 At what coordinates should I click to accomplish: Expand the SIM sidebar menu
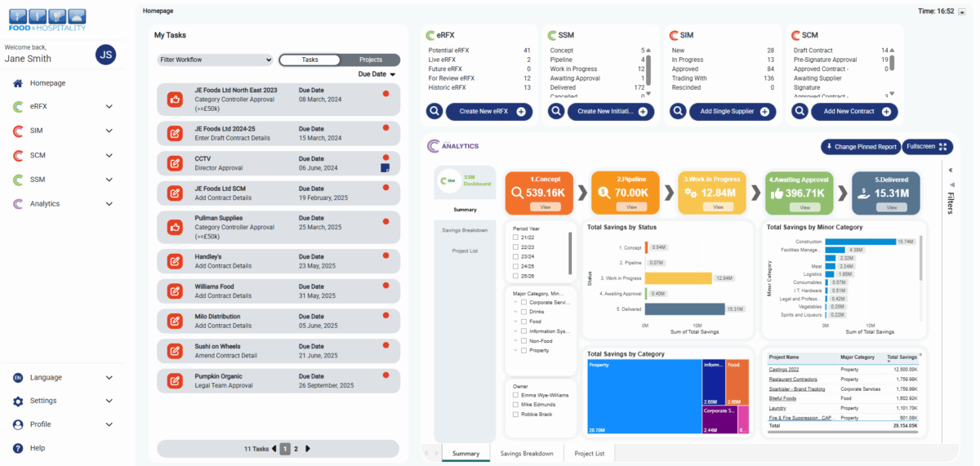click(109, 131)
